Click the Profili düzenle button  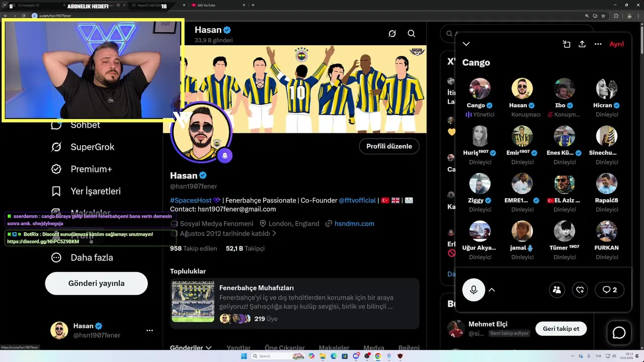pyautogui.click(x=389, y=146)
